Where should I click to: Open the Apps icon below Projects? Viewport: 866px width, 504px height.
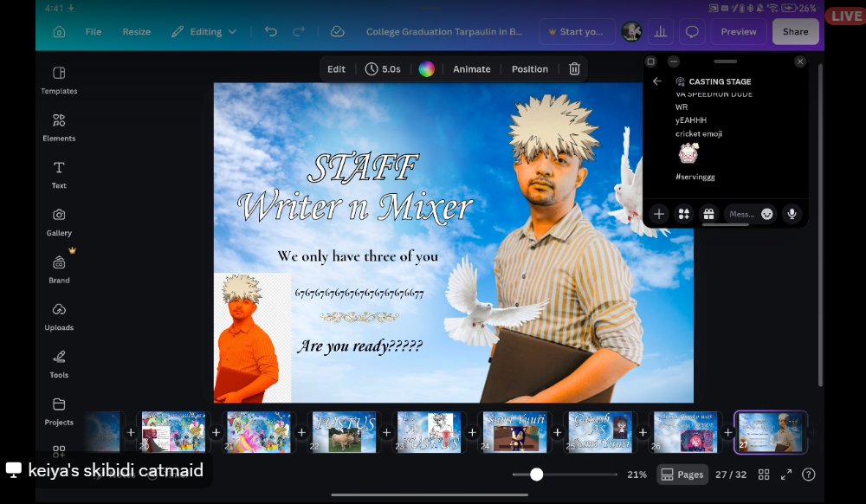pyautogui.click(x=59, y=451)
